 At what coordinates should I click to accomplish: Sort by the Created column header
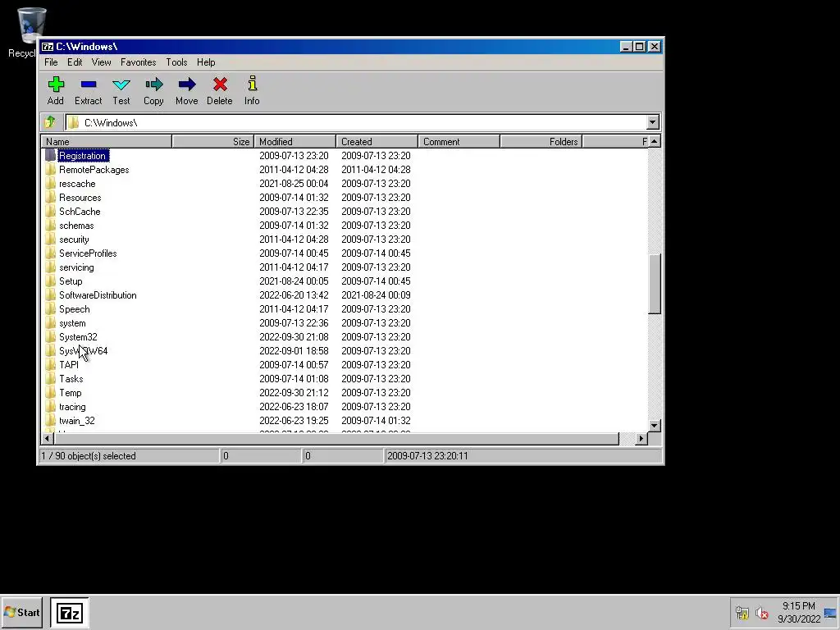tap(377, 141)
